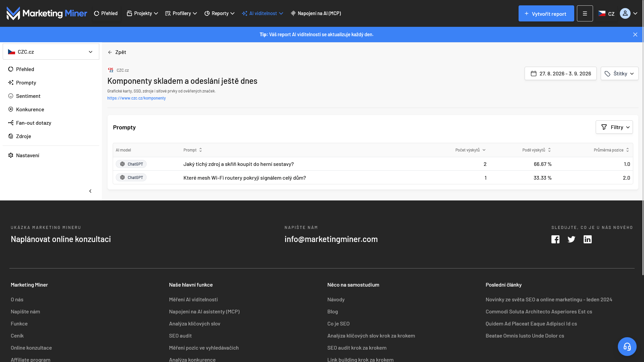This screenshot has height=362, width=644.
Task: Collapse the left sidebar with the arrow
Action: pos(90,191)
